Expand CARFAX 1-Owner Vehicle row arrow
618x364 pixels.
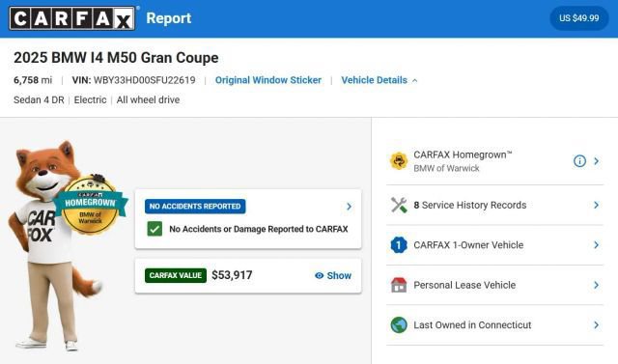597,245
